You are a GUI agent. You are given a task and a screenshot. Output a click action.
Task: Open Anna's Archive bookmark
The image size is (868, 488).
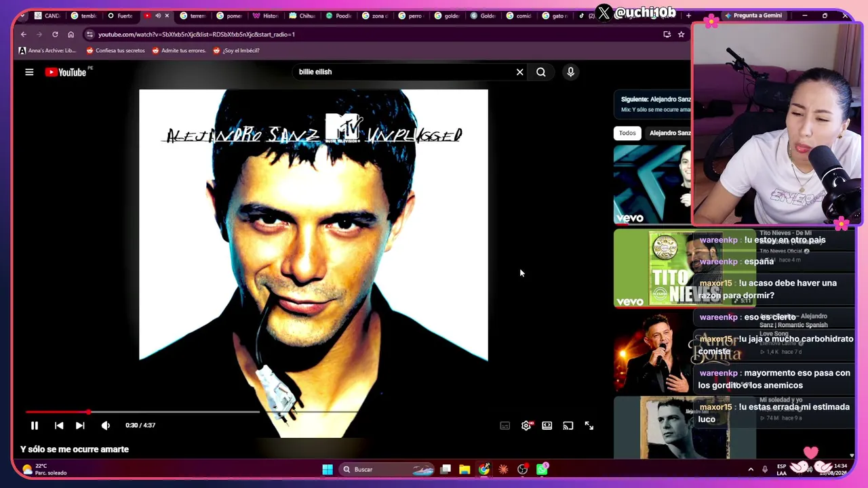pos(47,50)
